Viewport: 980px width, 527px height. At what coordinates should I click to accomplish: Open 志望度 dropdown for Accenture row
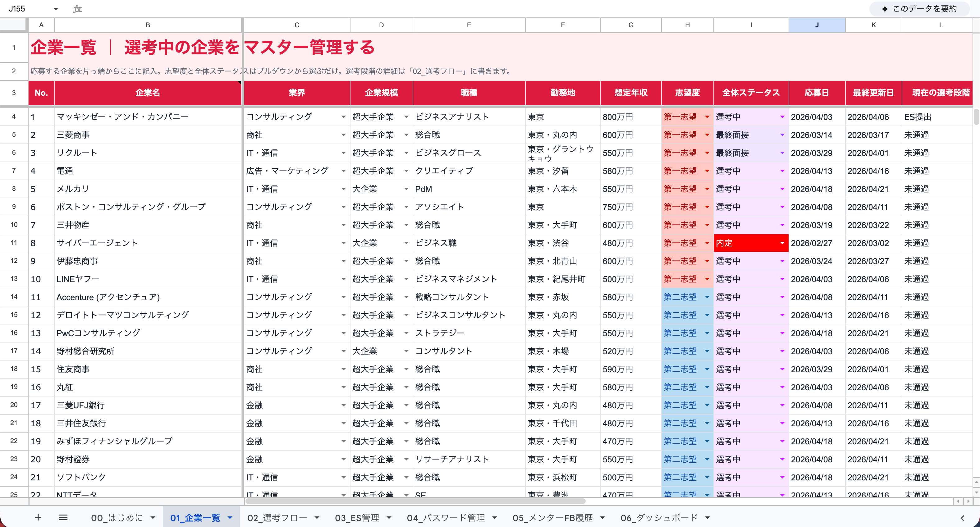pyautogui.click(x=707, y=297)
